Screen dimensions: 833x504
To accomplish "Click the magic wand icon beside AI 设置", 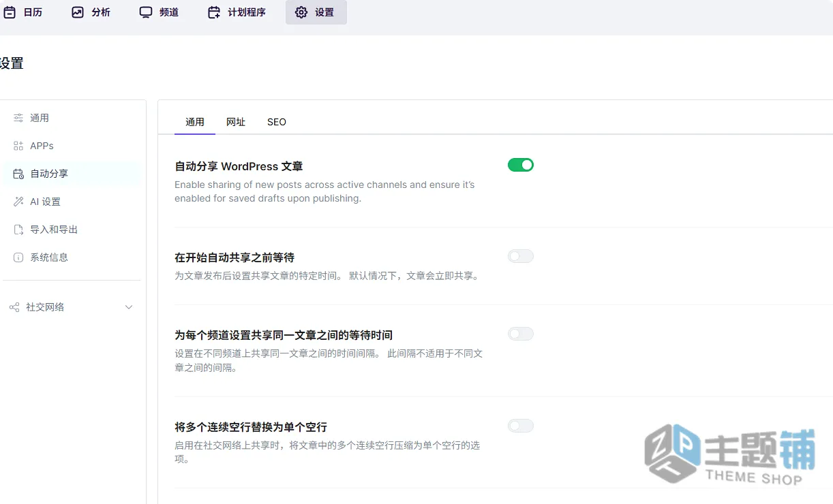I will [18, 202].
